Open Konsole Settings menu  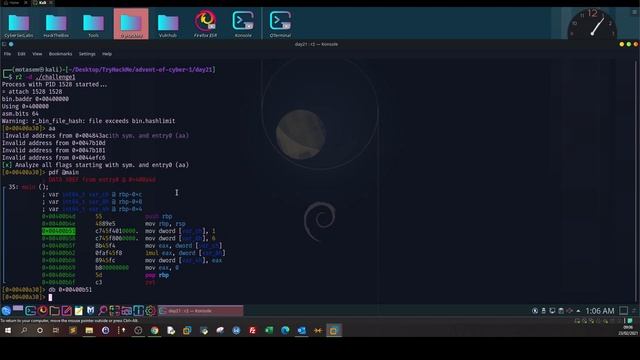click(x=87, y=54)
